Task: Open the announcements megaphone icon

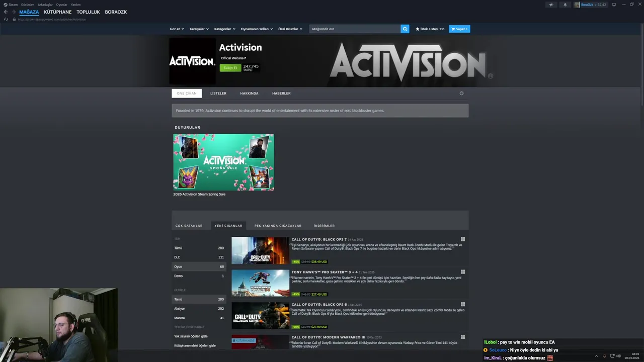Action: coord(551,5)
